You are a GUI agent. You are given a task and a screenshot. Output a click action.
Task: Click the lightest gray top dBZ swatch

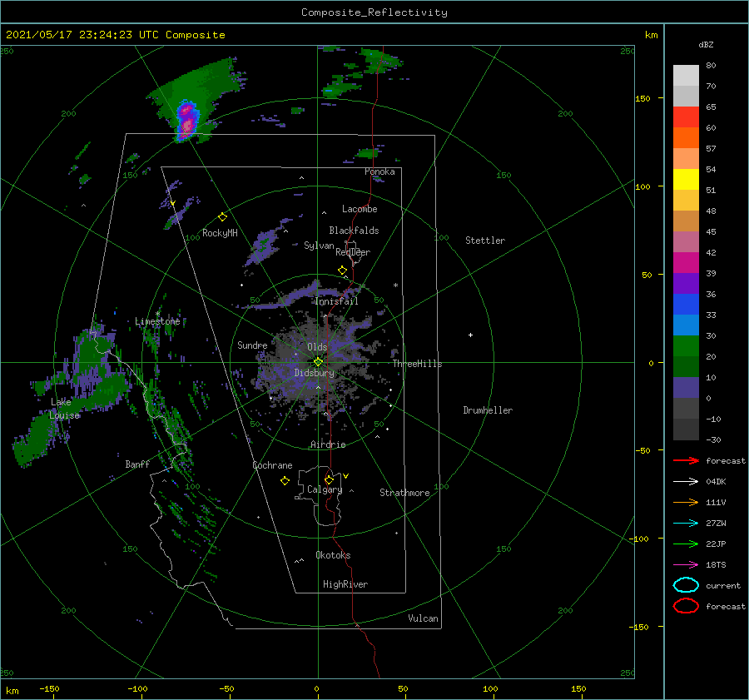tap(686, 75)
